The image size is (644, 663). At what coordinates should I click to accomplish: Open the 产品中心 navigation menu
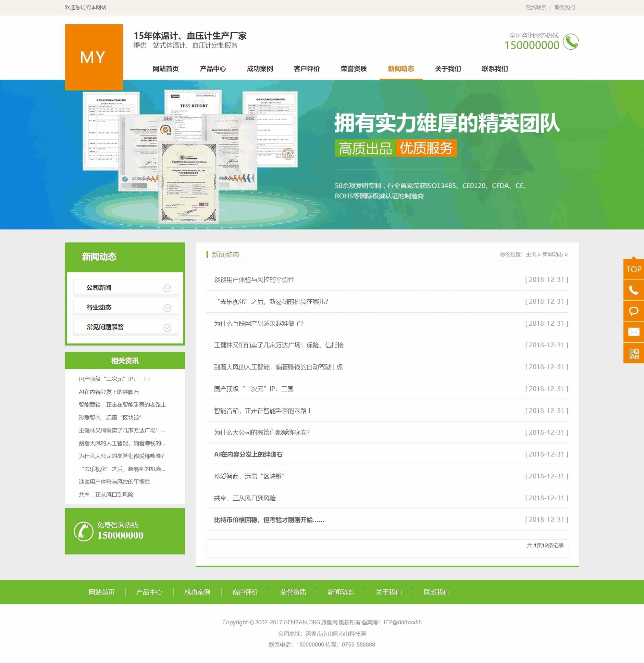212,69
